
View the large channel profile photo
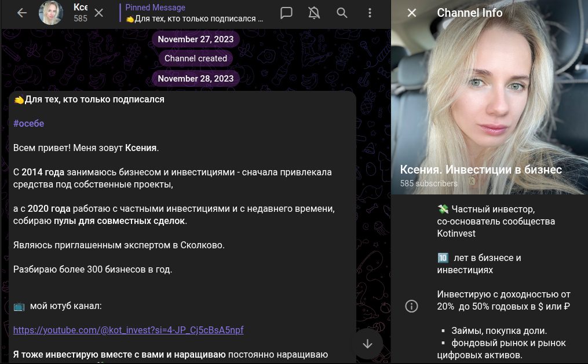[x=490, y=97]
